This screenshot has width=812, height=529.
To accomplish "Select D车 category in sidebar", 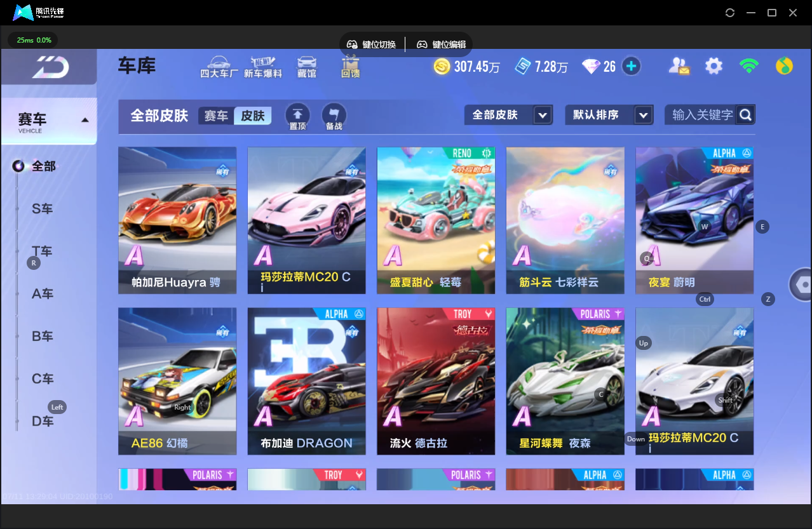I will [42, 421].
